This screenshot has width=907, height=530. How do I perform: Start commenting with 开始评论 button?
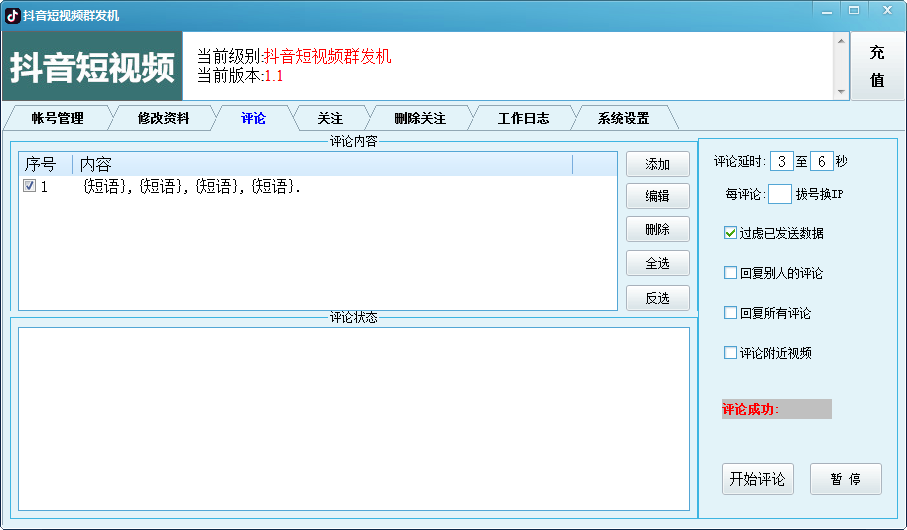758,479
